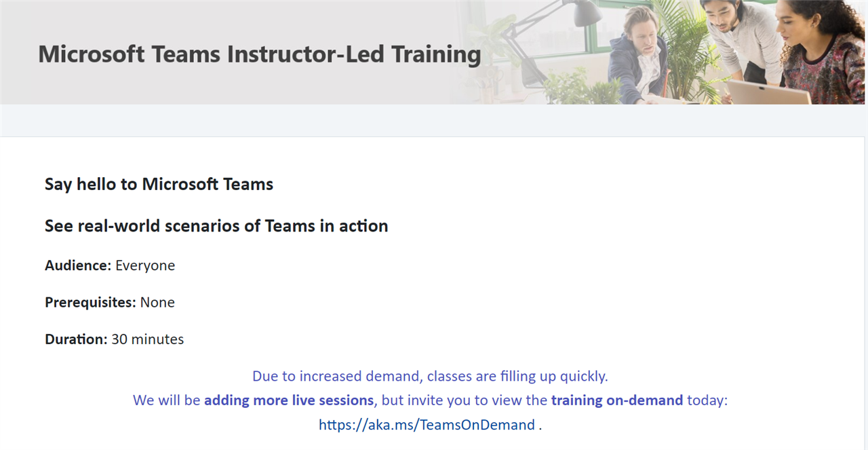The width and height of the screenshot is (868, 450).
Task: Click the 'Microsoft Teams Instructor-Led Training' page title
Action: pos(260,54)
